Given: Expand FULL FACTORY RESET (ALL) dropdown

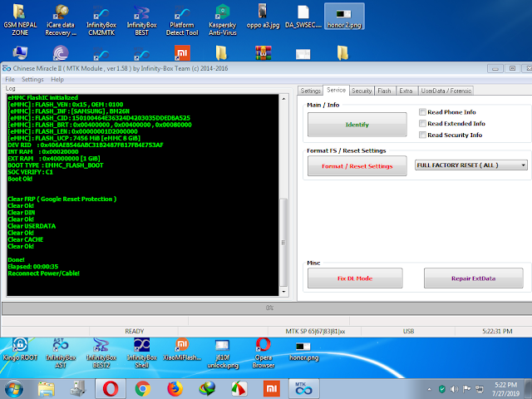Looking at the screenshot, I should pos(471,165).
